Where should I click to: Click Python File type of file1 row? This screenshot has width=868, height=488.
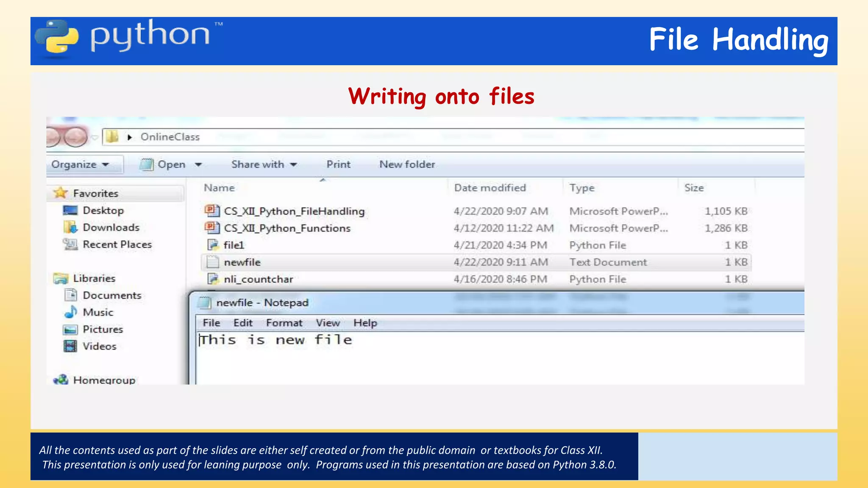pos(598,245)
